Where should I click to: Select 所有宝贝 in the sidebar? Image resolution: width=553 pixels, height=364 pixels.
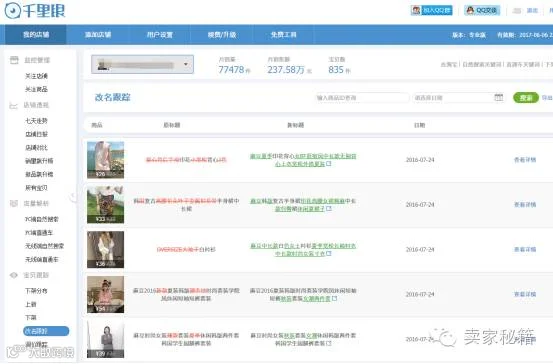pyautogui.click(x=36, y=188)
